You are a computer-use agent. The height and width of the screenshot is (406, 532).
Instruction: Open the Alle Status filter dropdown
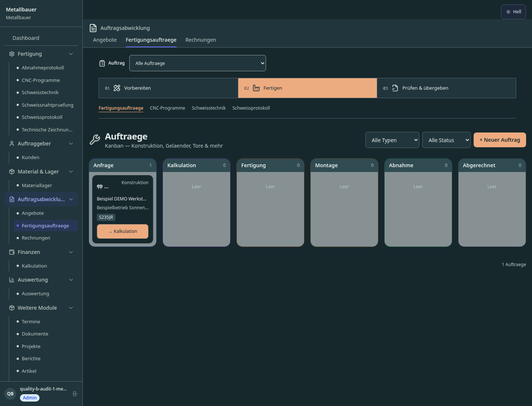point(446,140)
